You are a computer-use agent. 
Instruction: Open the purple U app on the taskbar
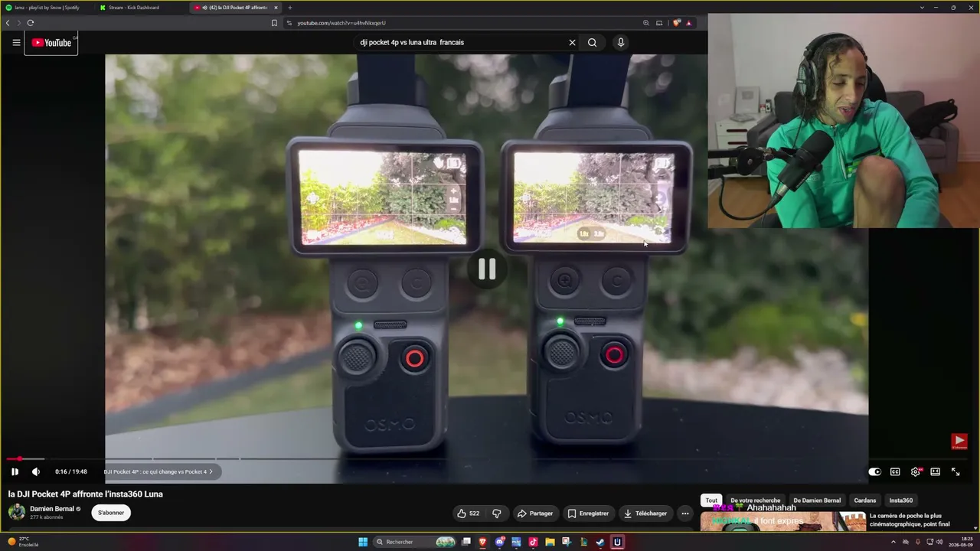click(x=617, y=543)
